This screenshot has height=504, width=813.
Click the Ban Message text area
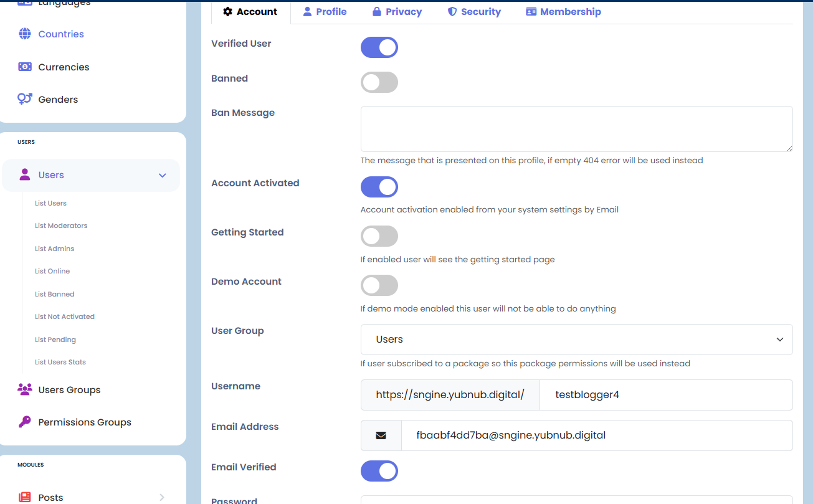(576, 129)
